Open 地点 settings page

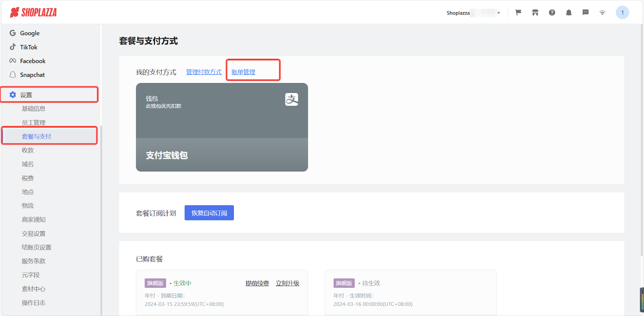coord(28,192)
